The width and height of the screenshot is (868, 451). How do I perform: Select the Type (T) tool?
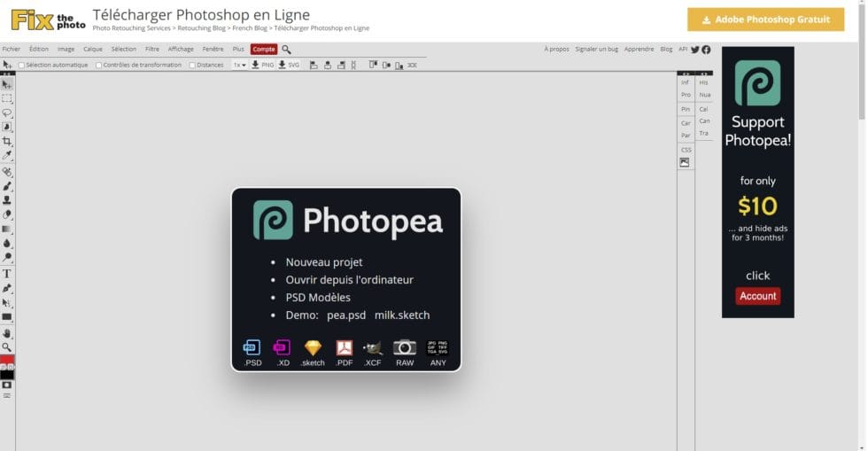[7, 274]
